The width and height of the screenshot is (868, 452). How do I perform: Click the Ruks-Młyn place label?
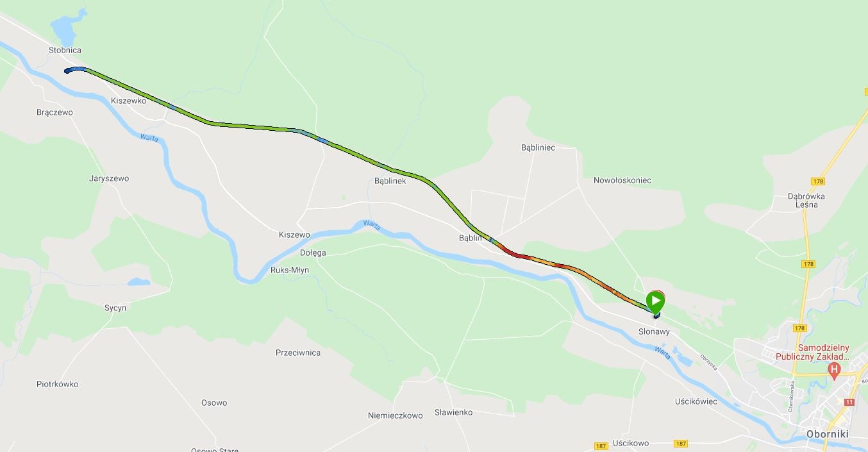point(290,270)
